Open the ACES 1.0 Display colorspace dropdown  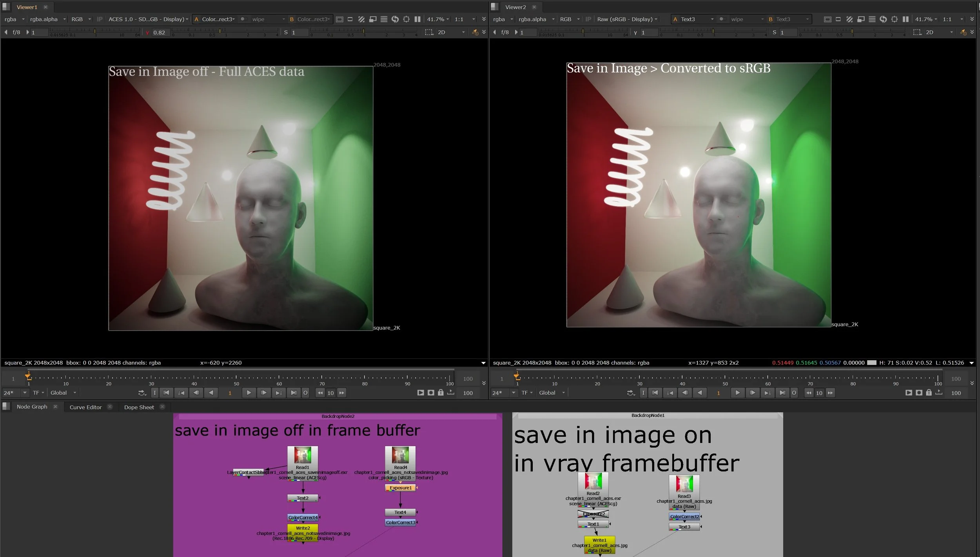pyautogui.click(x=147, y=19)
